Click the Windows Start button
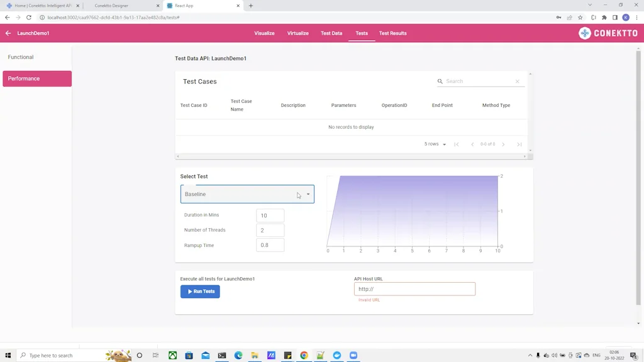 8,355
